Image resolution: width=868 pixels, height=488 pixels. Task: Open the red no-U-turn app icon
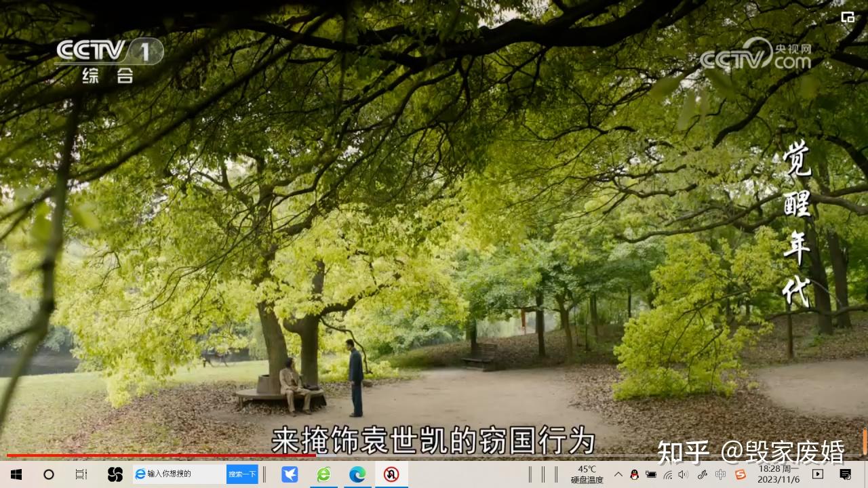pos(391,474)
